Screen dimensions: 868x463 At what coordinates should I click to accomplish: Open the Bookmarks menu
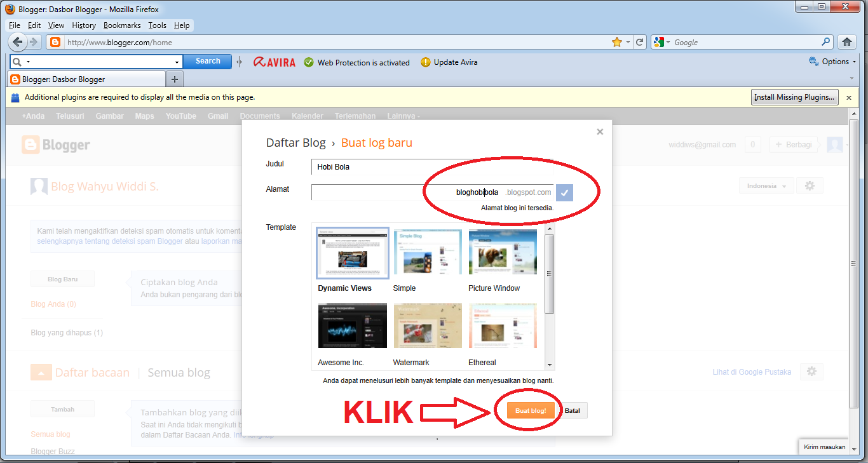click(x=123, y=25)
